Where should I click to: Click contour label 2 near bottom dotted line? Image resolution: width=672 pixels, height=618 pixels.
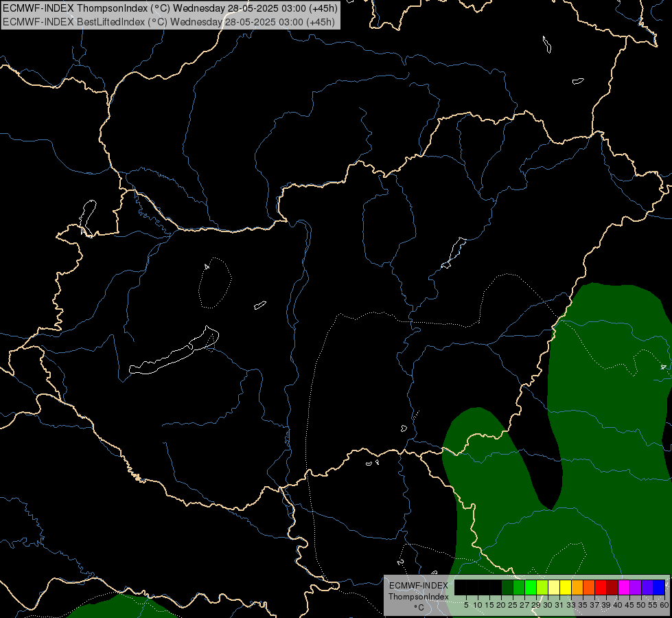pos(400,562)
